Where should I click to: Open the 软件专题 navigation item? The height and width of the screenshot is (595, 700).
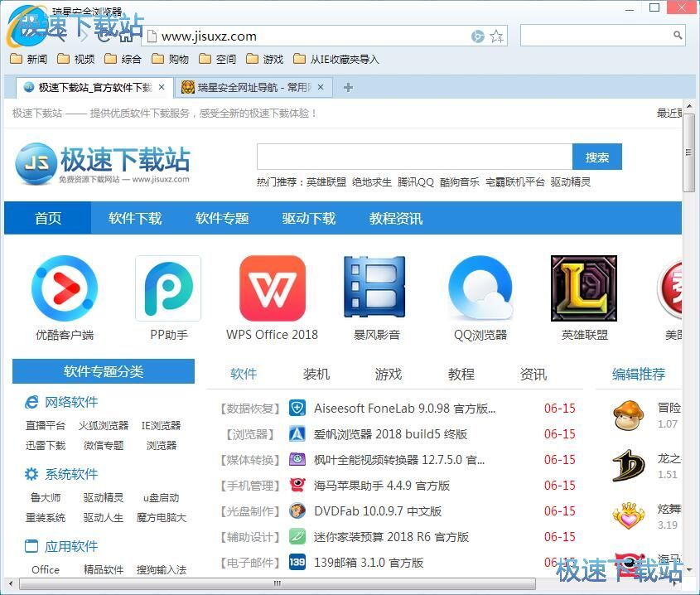(222, 218)
